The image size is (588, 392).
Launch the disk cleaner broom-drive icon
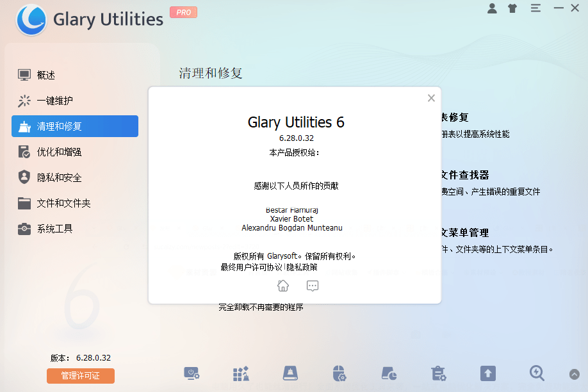pos(290,373)
